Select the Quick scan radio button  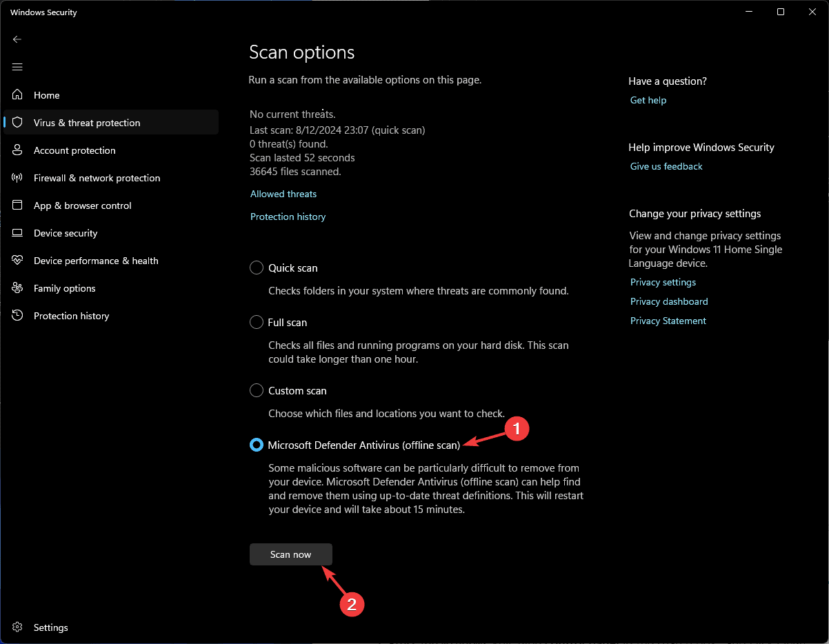pyautogui.click(x=257, y=268)
